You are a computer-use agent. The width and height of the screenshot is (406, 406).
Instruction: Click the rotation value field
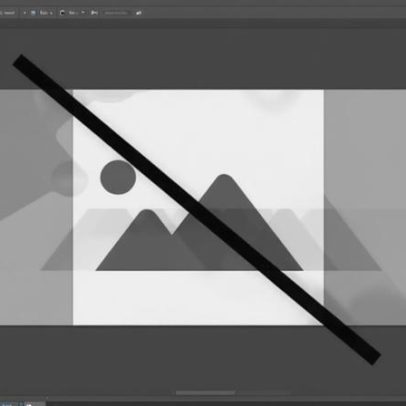click(x=73, y=13)
